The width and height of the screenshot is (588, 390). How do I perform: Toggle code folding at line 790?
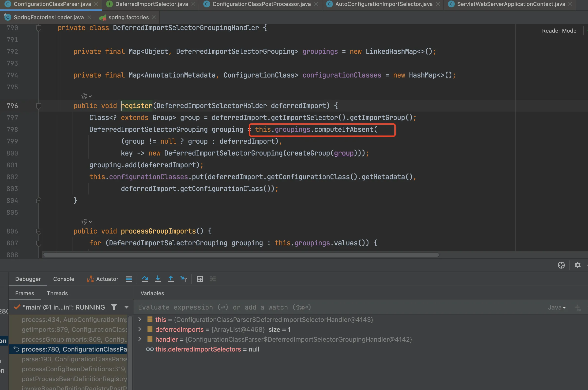click(x=38, y=28)
